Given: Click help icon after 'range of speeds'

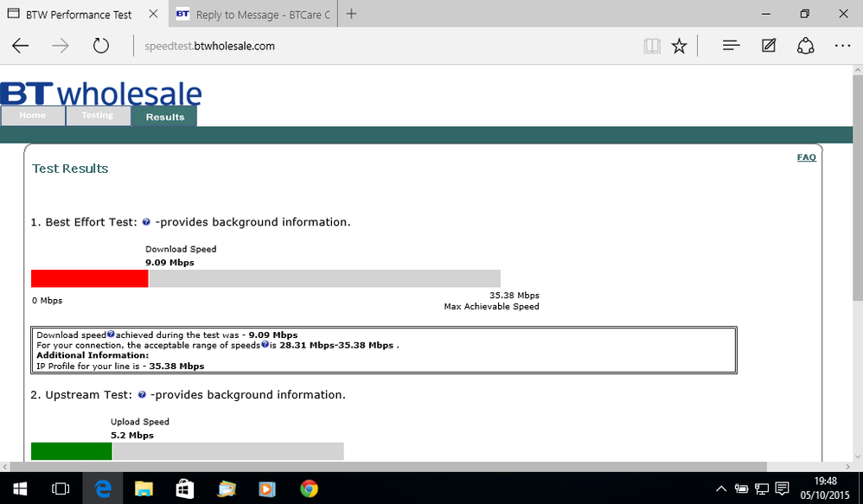Looking at the screenshot, I should [265, 344].
